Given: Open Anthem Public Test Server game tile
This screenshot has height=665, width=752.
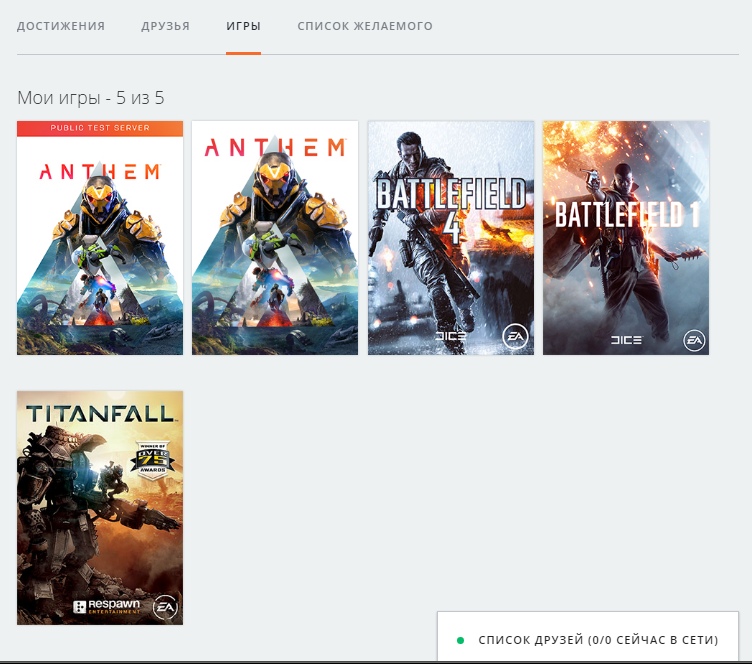Looking at the screenshot, I should [x=100, y=238].
